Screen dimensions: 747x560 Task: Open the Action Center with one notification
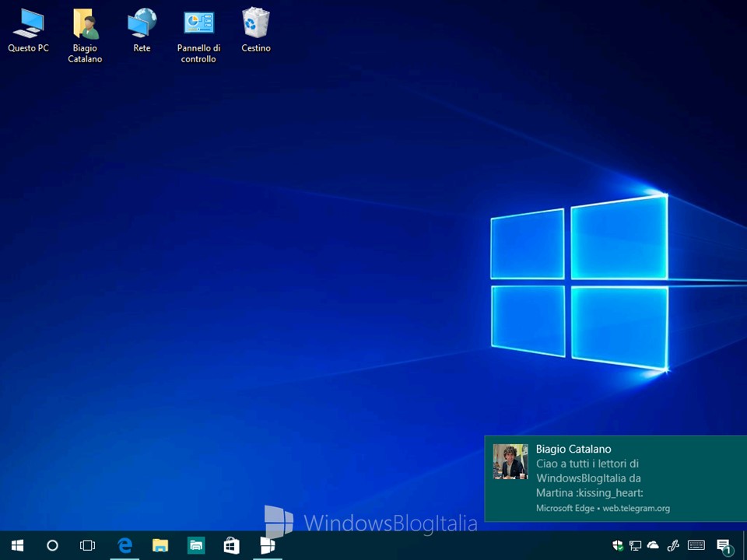coord(724,546)
